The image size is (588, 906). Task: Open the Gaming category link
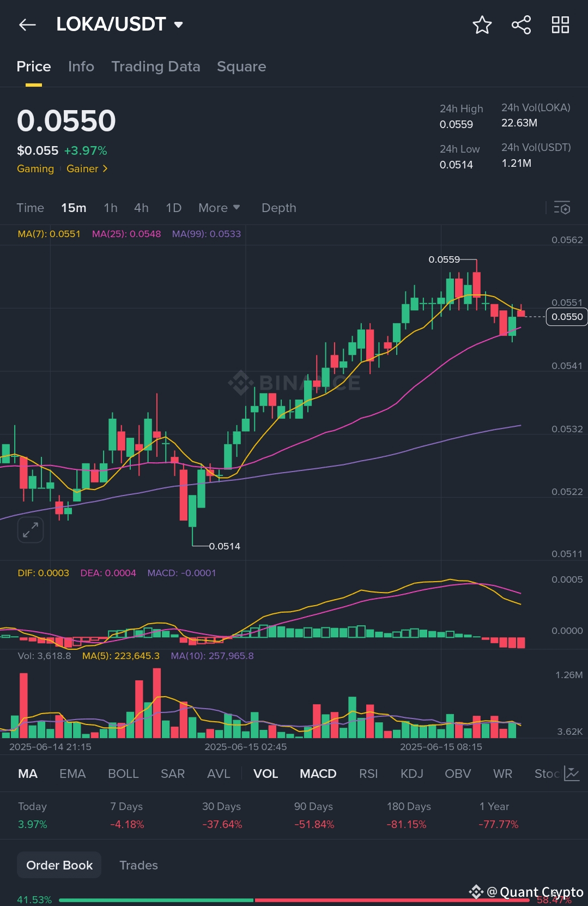[35, 168]
